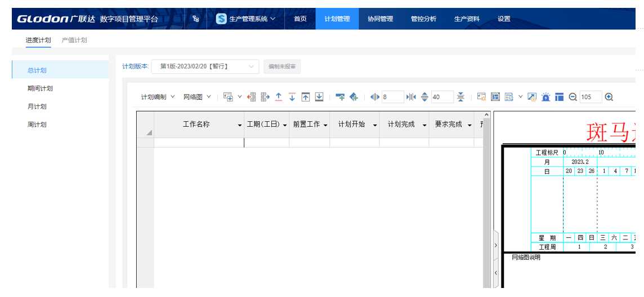Screen dimensions: 644x297
Task: Click the select-all corner of the table
Action: pos(145,125)
